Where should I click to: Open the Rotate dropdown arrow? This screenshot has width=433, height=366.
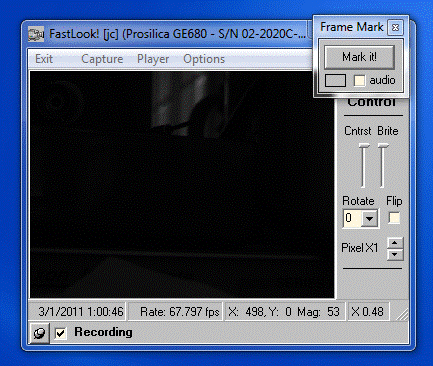369,219
